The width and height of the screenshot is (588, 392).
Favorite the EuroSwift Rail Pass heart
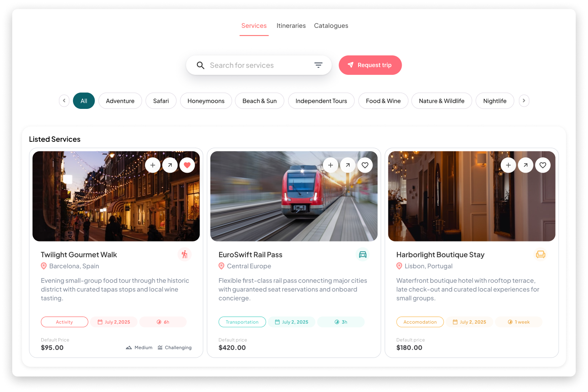point(365,165)
